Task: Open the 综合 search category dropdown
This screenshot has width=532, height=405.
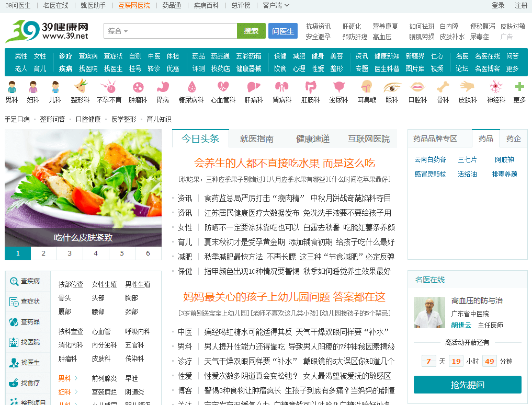Action: click(118, 31)
